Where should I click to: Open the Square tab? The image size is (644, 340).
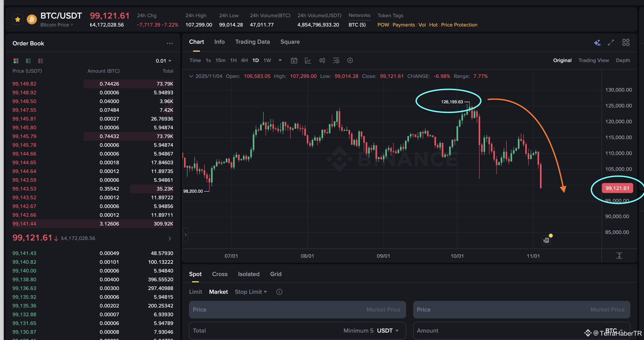pyautogui.click(x=290, y=42)
